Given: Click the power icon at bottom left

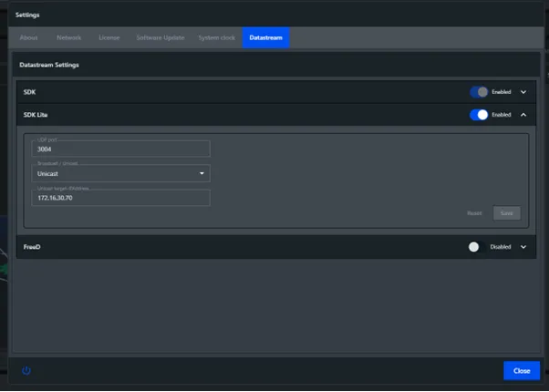Looking at the screenshot, I should 26,370.
